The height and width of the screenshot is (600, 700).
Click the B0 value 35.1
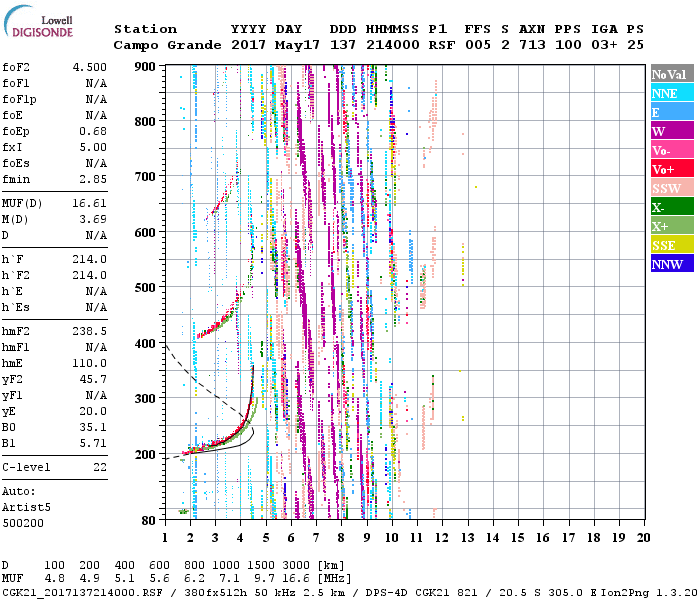tap(93, 427)
